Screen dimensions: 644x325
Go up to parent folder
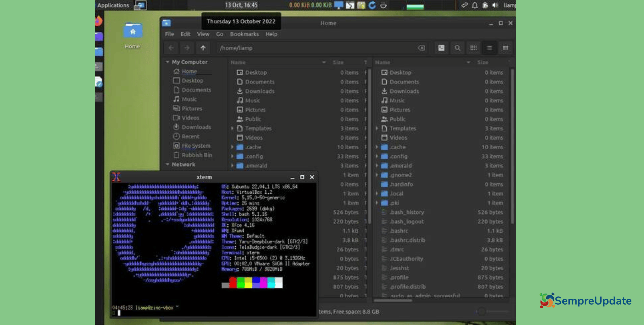coord(203,48)
